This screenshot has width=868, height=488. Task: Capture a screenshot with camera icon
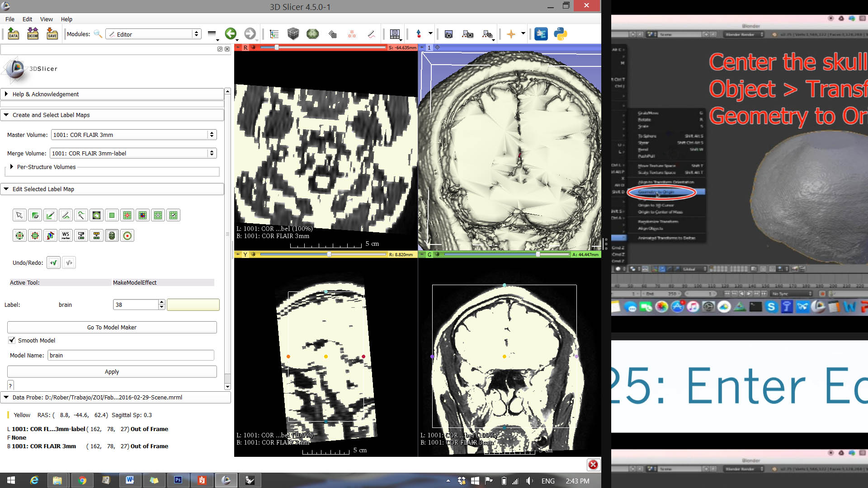point(448,34)
